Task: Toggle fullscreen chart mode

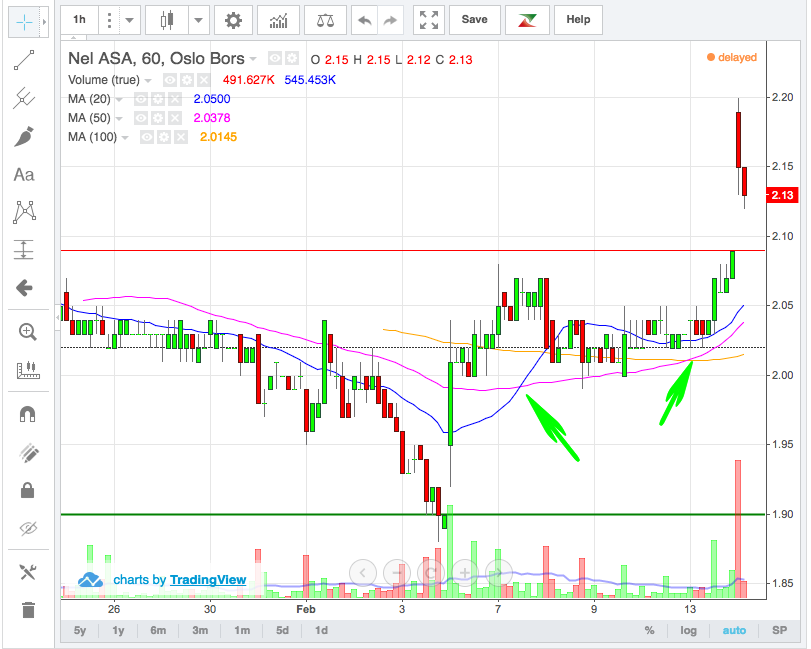Action: [429, 20]
